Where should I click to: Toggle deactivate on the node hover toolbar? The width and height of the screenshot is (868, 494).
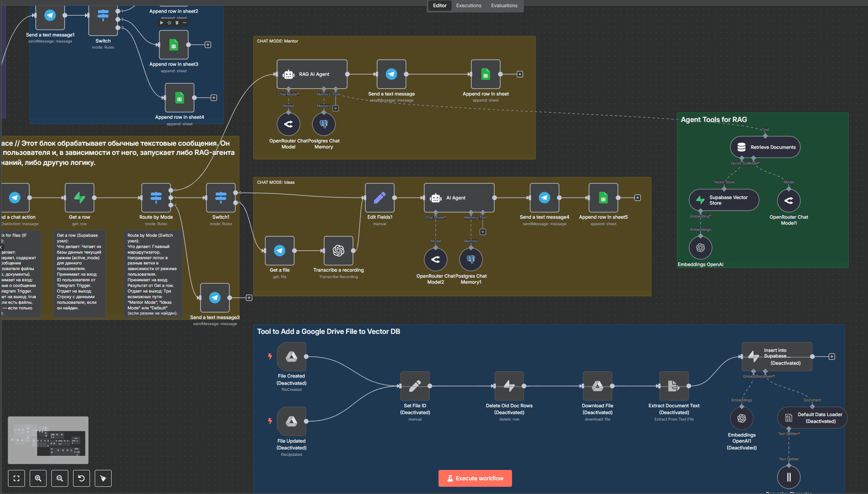[x=169, y=23]
